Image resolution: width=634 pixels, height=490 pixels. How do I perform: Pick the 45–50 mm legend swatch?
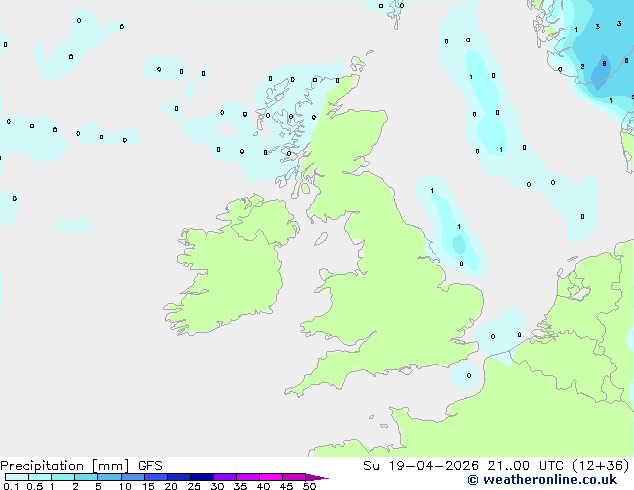click(x=294, y=477)
